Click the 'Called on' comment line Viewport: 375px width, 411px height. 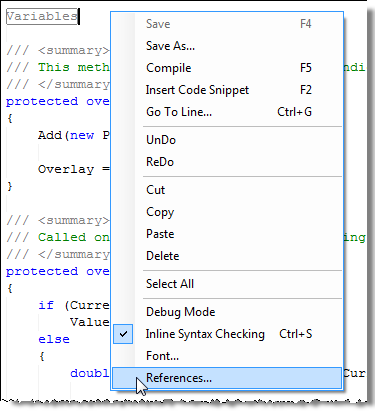(x=58, y=237)
